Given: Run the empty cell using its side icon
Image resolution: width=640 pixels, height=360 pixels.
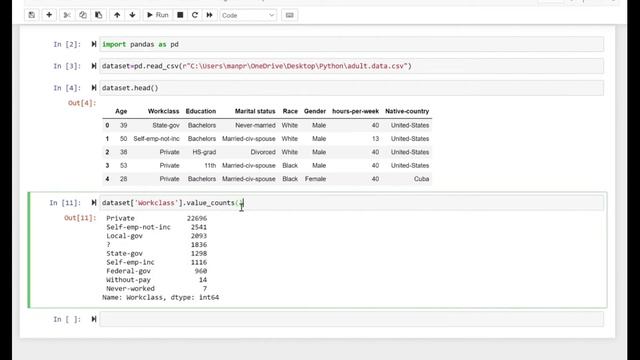Looking at the screenshot, I should [94, 319].
